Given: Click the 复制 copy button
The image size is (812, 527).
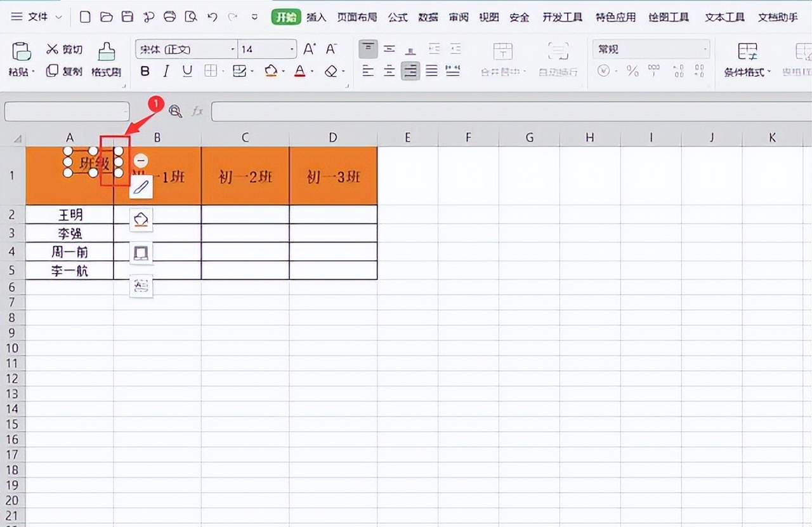Looking at the screenshot, I should click(65, 71).
